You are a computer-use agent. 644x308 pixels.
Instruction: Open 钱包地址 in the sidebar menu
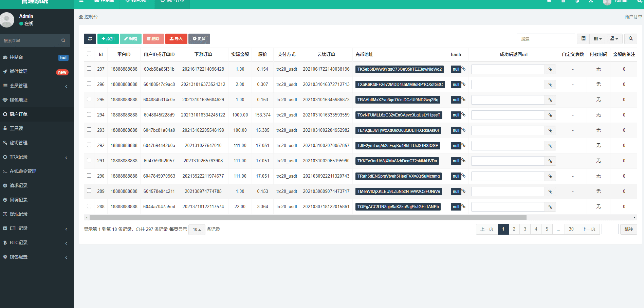point(19,100)
